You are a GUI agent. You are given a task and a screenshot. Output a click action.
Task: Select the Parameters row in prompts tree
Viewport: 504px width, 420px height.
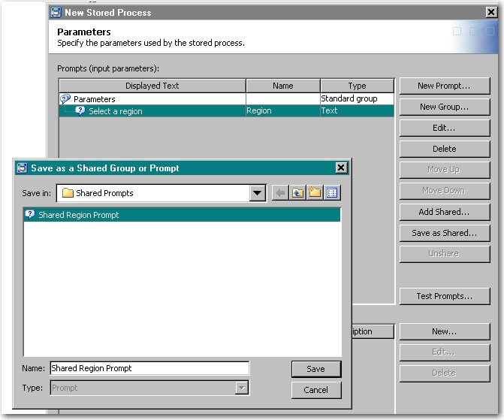95,99
